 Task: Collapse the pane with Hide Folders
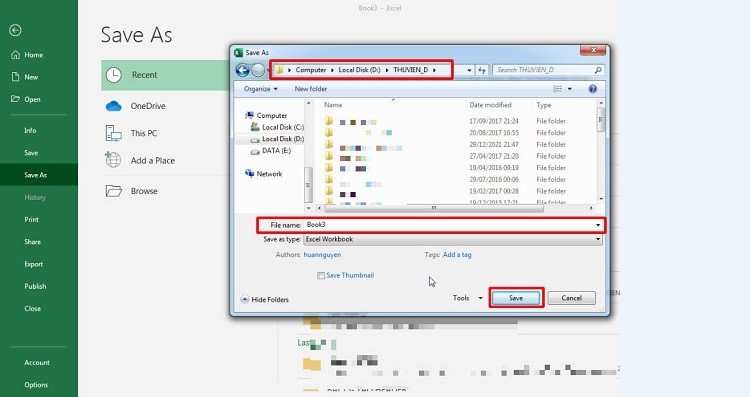click(265, 299)
